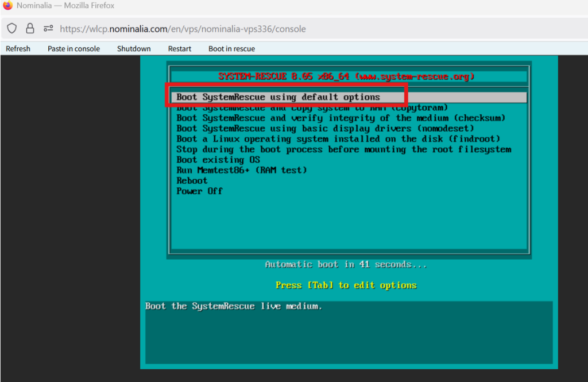Select Run Memtest86+ (RAM test)
The height and width of the screenshot is (382, 588).
[242, 171]
